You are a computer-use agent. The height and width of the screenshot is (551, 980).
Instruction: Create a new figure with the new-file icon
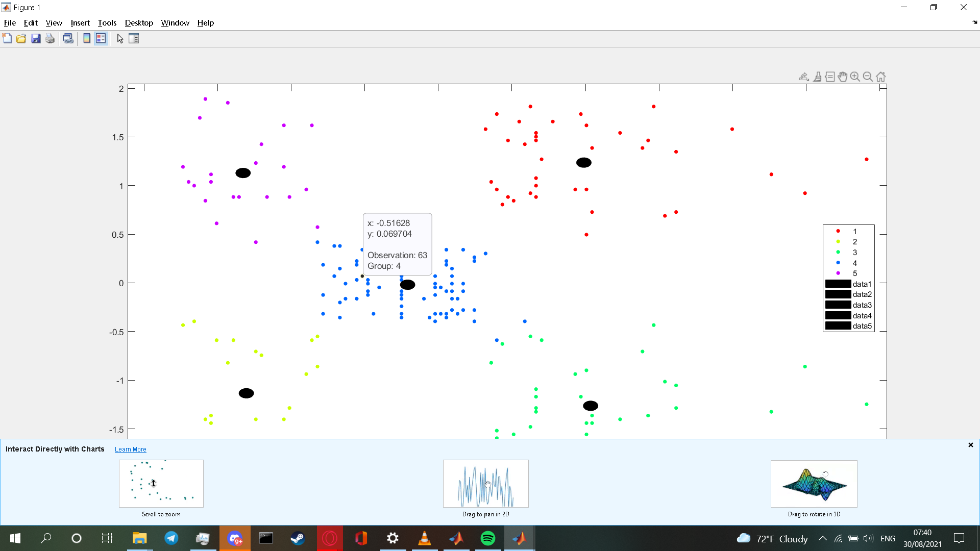[7, 38]
